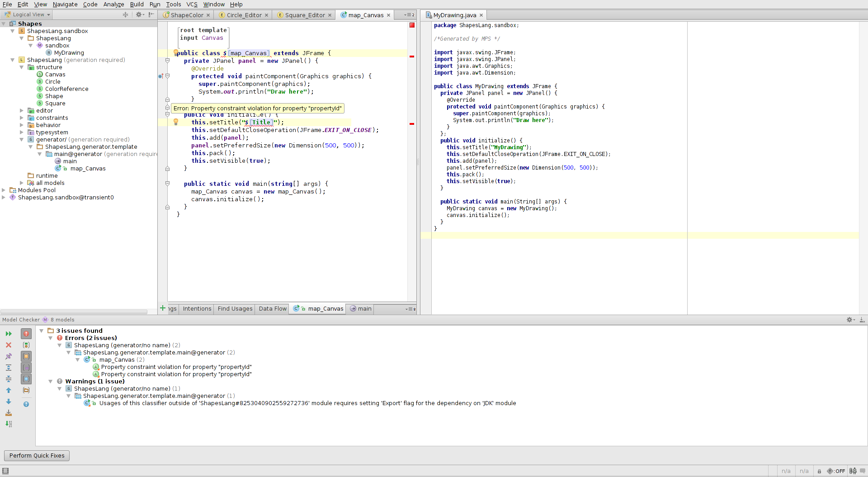The image size is (868, 477).
Task: Expand all nodes in issues tree
Action: pyautogui.click(x=9, y=368)
